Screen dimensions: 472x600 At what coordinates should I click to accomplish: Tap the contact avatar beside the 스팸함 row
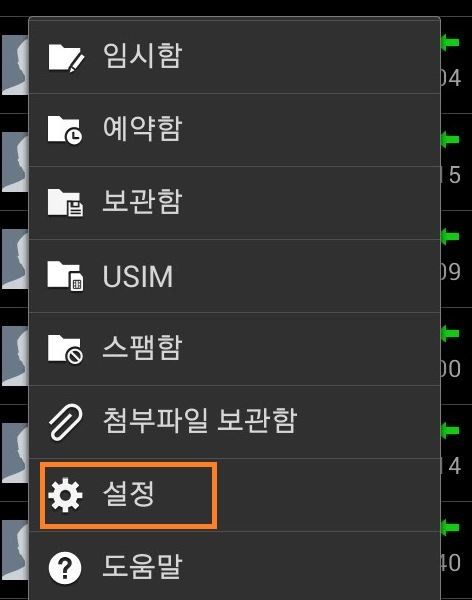15,356
